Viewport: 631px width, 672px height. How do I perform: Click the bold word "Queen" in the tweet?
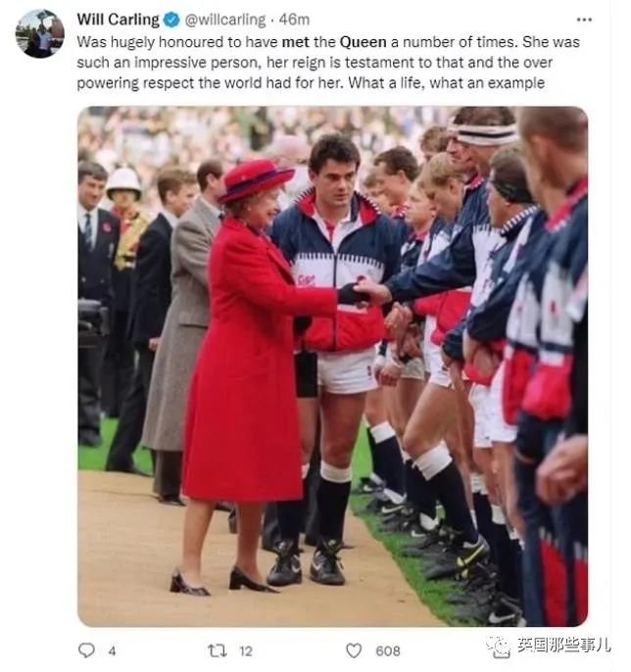364,42
